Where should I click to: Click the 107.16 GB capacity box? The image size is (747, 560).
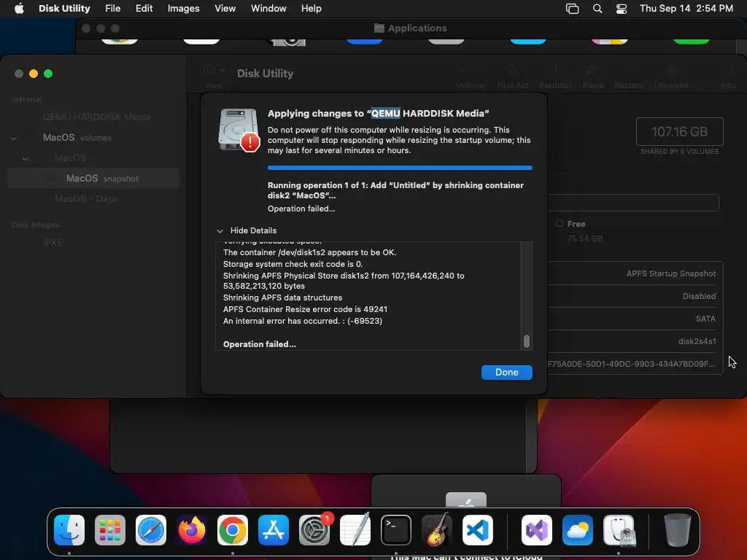[679, 131]
